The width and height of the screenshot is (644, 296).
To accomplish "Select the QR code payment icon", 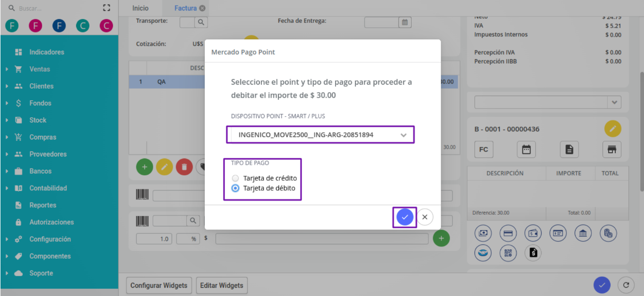I will (x=508, y=252).
